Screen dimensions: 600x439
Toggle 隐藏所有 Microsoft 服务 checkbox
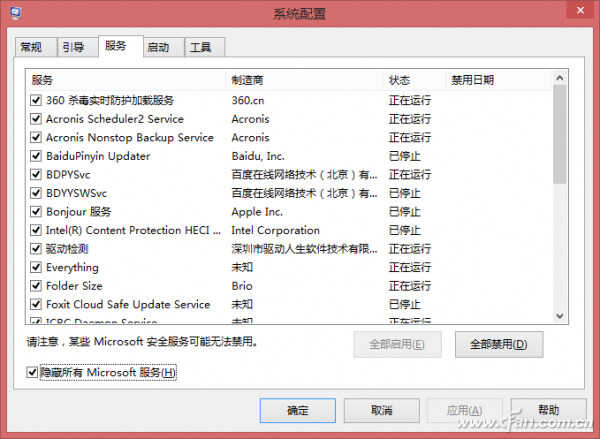32,372
